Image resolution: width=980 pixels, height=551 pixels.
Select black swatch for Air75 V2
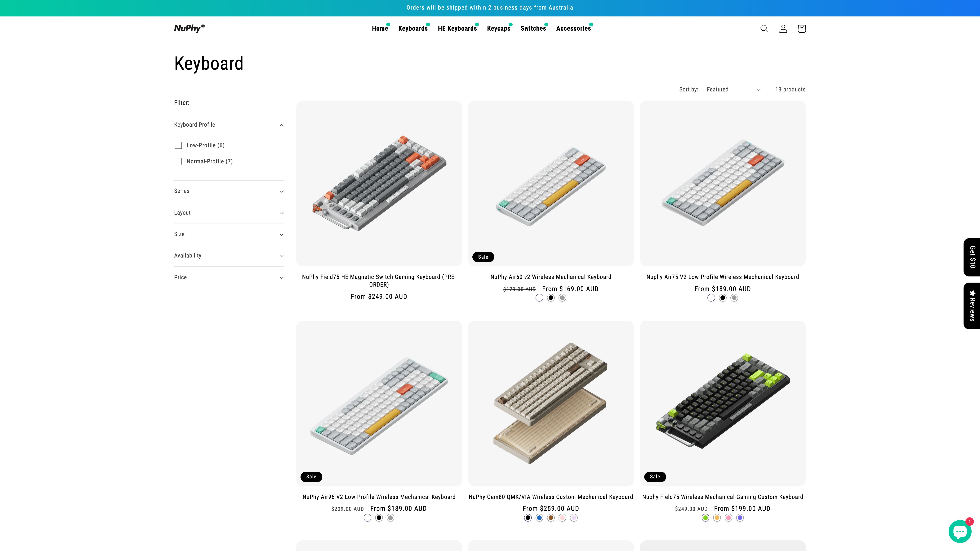coord(722,298)
